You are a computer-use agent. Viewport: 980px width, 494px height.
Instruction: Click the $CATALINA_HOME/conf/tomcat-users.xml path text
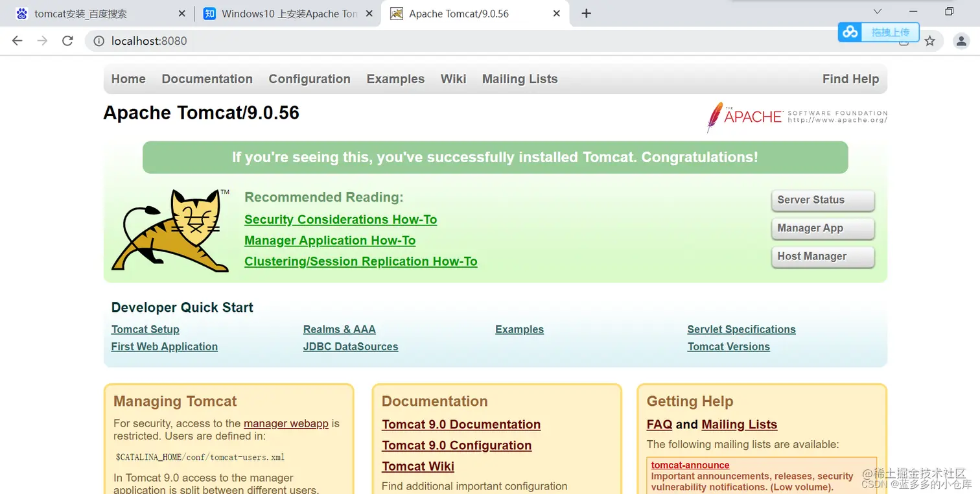click(x=200, y=457)
